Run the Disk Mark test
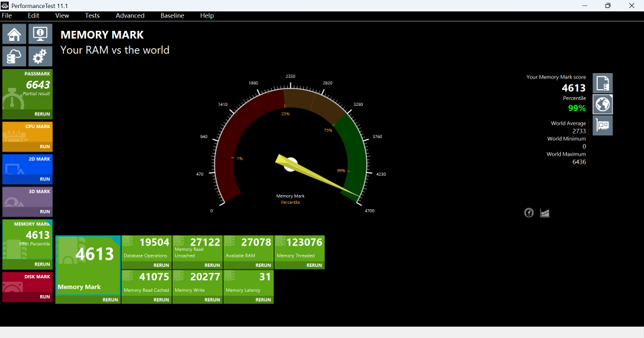The image size is (644, 338). click(45, 296)
